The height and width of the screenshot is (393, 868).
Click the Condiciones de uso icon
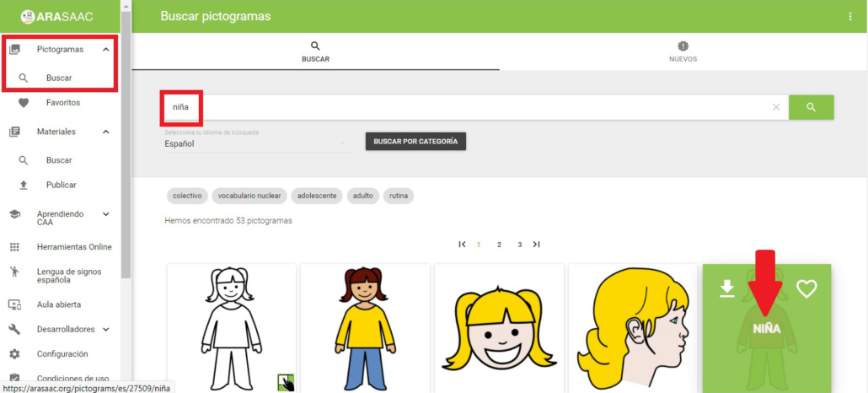coord(15,378)
